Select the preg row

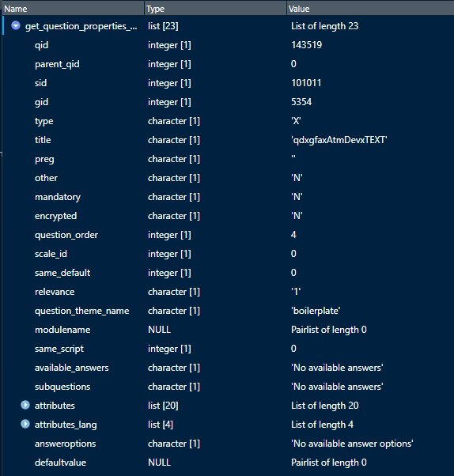click(x=228, y=159)
